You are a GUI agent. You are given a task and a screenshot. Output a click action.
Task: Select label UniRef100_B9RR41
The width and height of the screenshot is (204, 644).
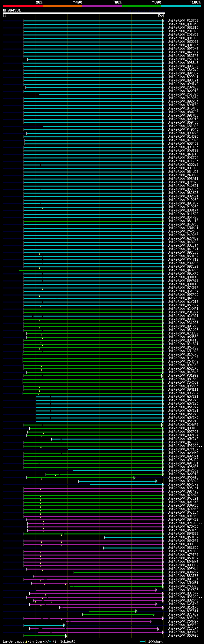tap(183, 77)
